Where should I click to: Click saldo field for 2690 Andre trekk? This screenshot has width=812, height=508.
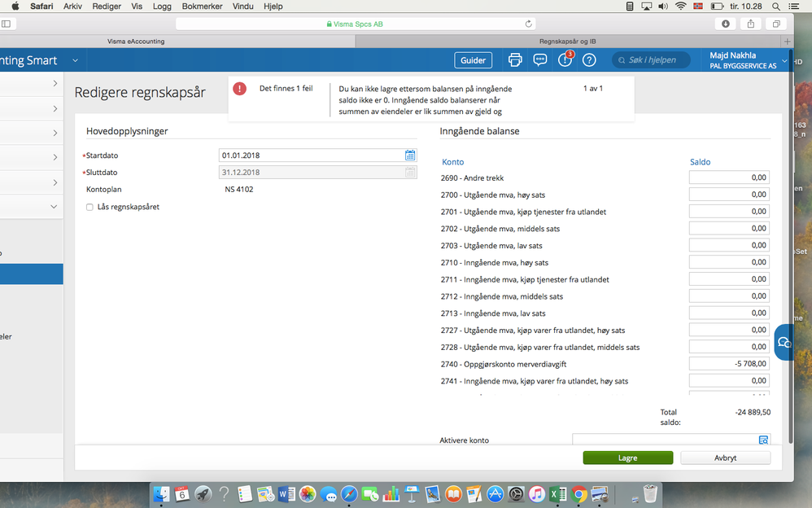coord(729,177)
